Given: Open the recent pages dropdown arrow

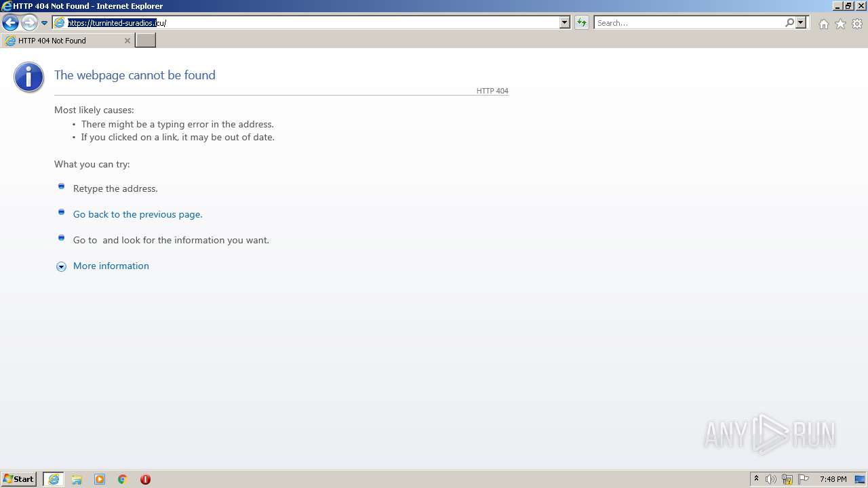Looking at the screenshot, I should (x=44, y=23).
